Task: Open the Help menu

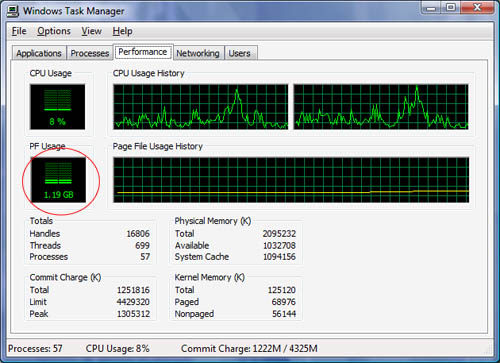Action: 122,31
